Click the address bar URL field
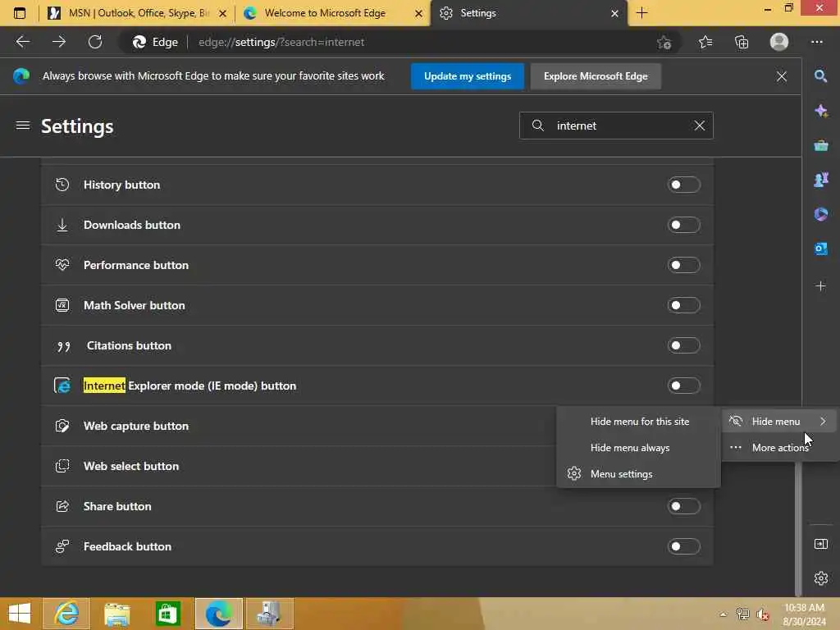840x630 pixels. tap(399, 42)
